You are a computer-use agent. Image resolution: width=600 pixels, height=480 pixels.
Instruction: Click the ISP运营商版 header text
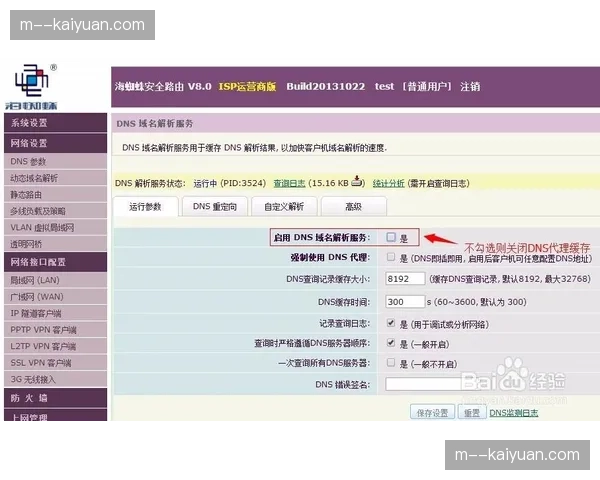tap(248, 87)
